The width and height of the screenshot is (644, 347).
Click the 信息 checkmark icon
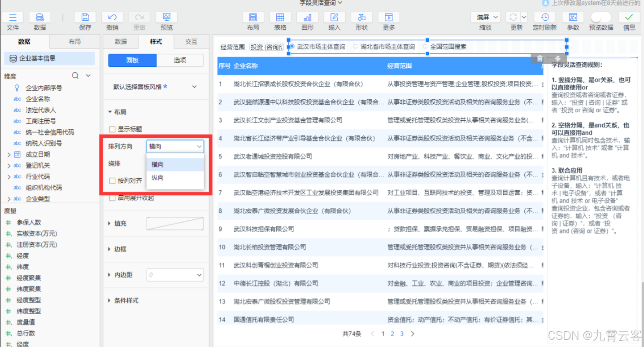click(x=629, y=17)
